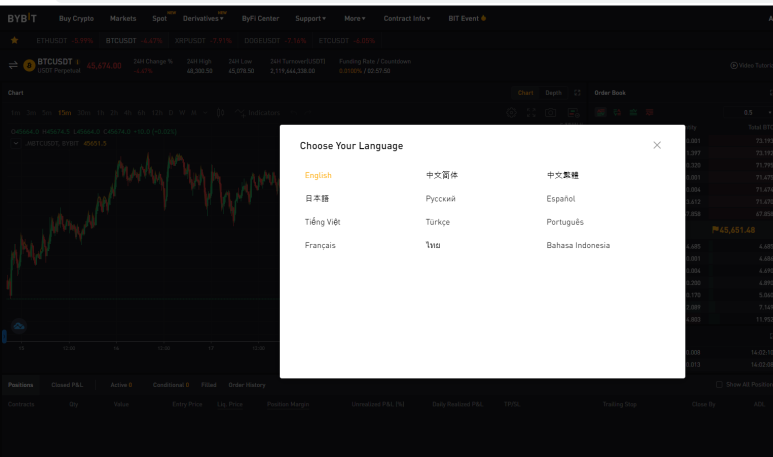Set chart interval to 1h
Image resolution: width=773 pixels, height=457 pixels.
pyautogui.click(x=101, y=113)
